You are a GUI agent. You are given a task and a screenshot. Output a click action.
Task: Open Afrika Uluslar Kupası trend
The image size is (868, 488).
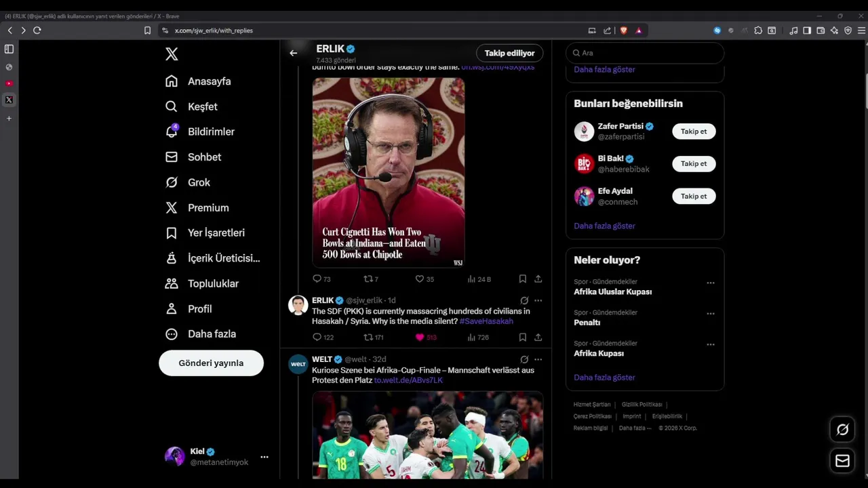point(612,291)
